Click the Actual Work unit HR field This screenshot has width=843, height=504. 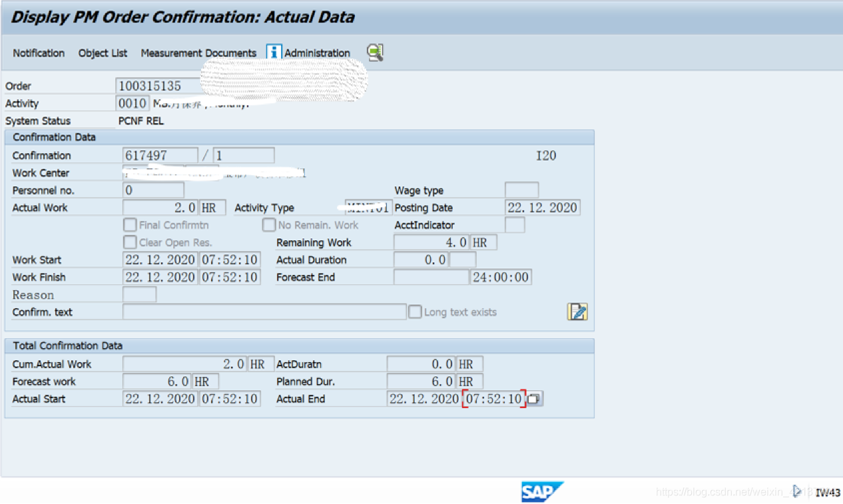[212, 208]
